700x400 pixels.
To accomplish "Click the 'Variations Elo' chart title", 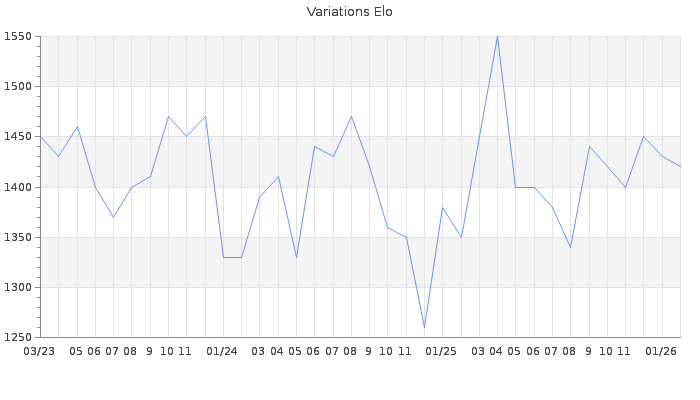I will coord(349,12).
